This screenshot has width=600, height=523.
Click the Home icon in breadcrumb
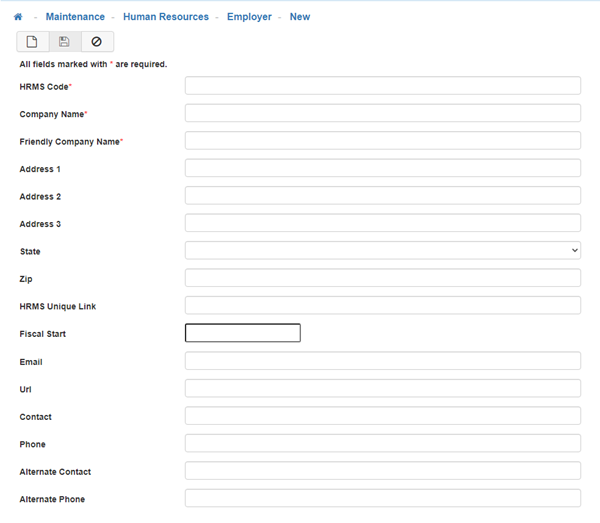pos(18,17)
